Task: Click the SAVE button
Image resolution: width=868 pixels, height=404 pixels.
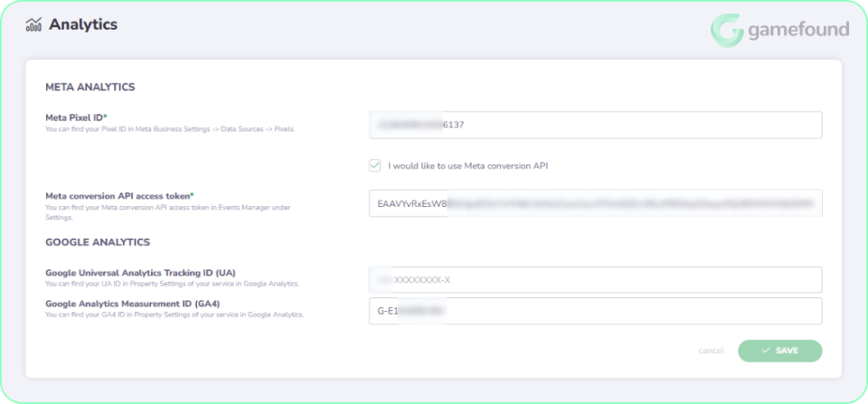Action: click(x=780, y=351)
